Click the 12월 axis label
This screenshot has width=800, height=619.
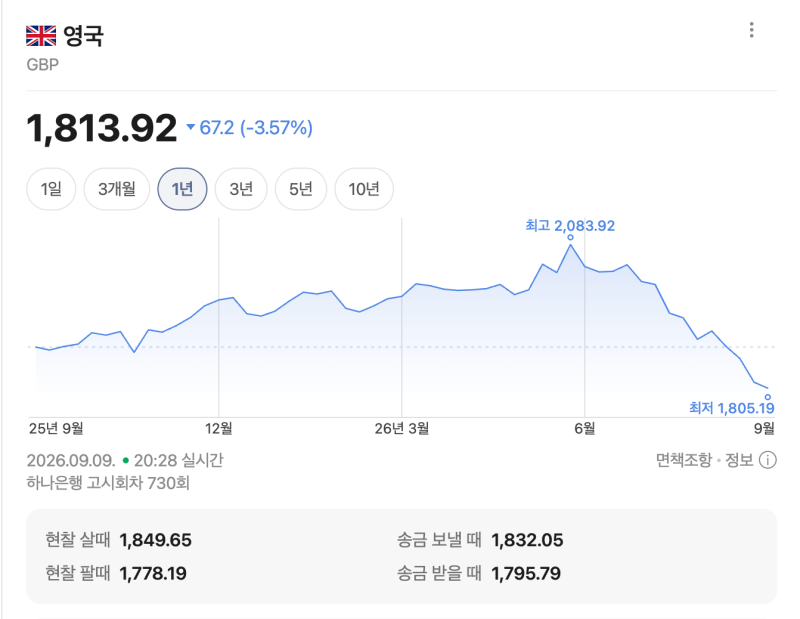click(x=218, y=428)
